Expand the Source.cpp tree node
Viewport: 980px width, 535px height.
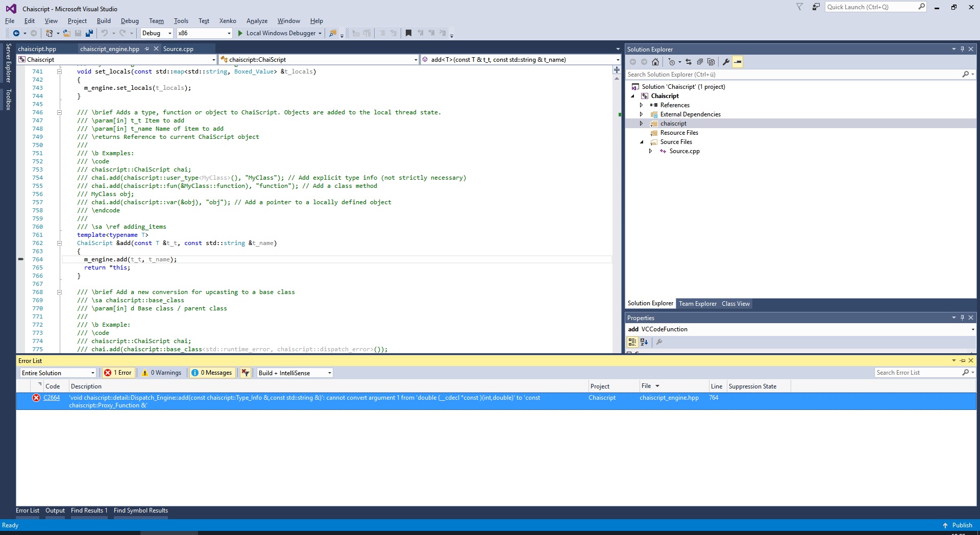pos(651,151)
